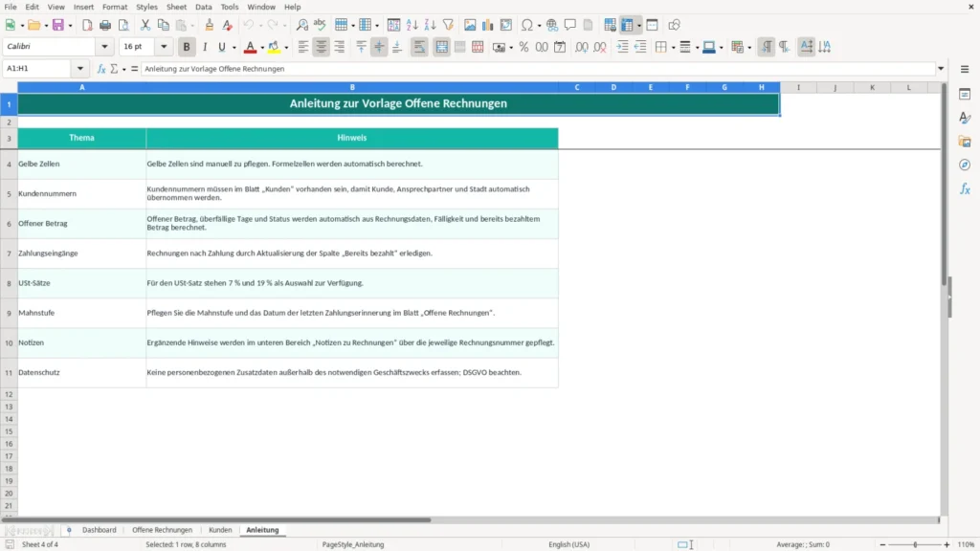Viewport: 980px width, 551px height.
Task: Click the Clone Formatting paintbrush icon
Action: pyautogui.click(x=210, y=25)
